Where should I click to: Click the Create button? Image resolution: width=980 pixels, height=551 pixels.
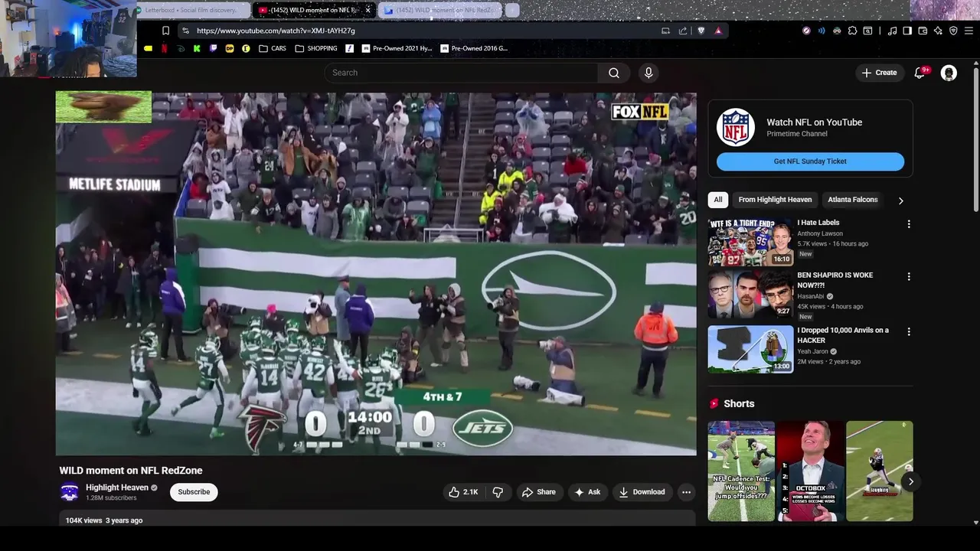(x=879, y=73)
